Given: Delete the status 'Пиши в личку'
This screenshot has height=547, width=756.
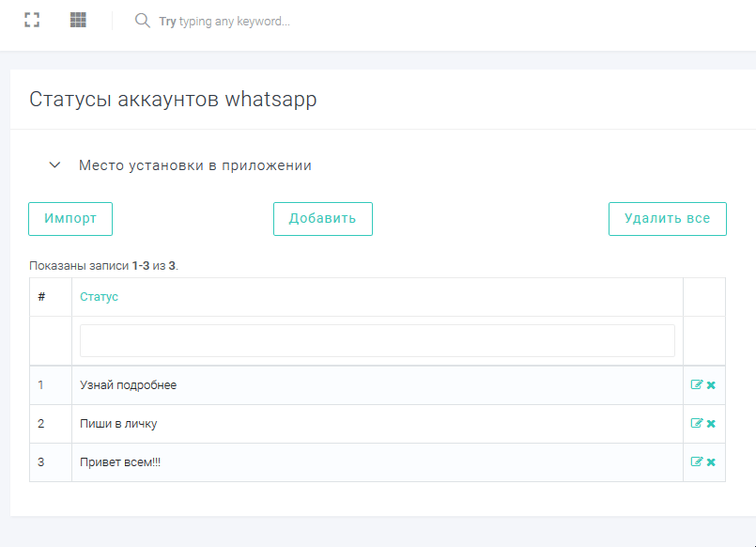Looking at the screenshot, I should coord(711,424).
